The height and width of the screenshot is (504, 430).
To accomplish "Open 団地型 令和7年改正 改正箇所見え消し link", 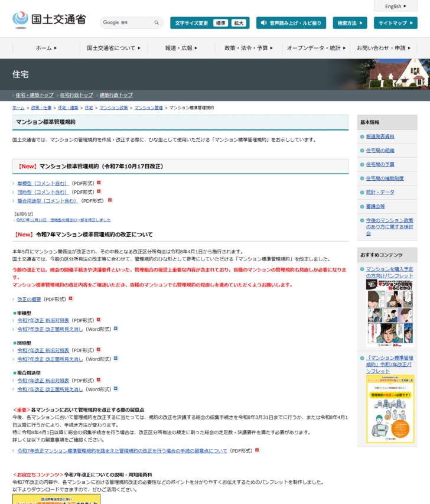I will tap(50, 359).
